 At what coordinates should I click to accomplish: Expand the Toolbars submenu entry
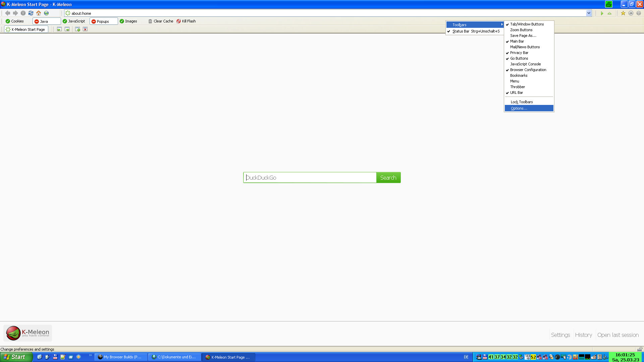(475, 25)
